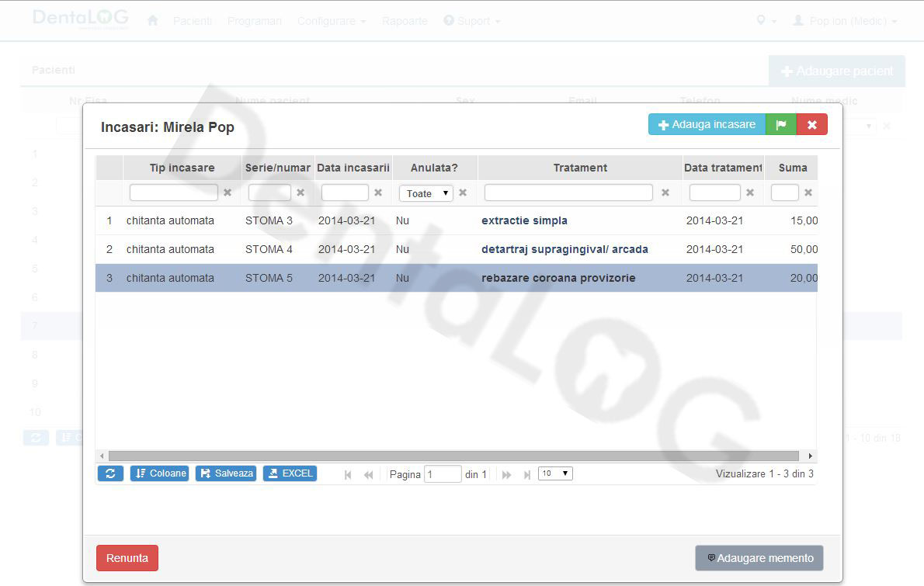Click the Home icon in navbar
Viewport: 924px width, 586px height.
click(x=153, y=21)
